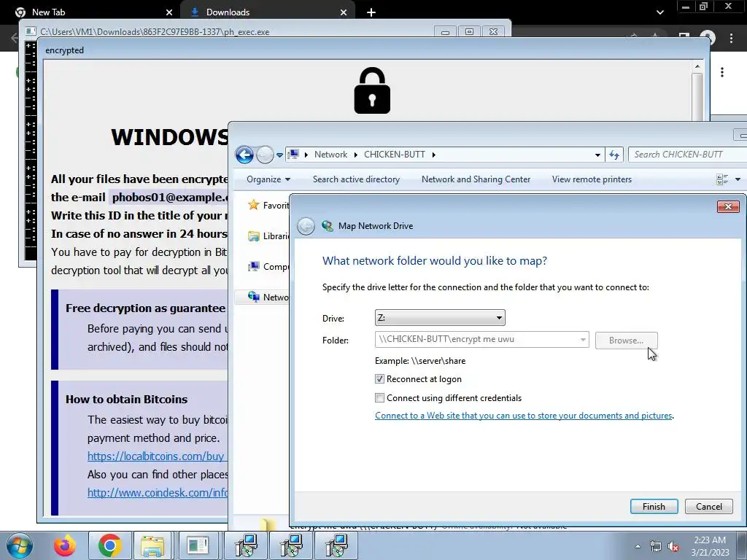Viewport: 747px width, 560px height.
Task: Enable Connect using different credentials
Action: tap(379, 398)
